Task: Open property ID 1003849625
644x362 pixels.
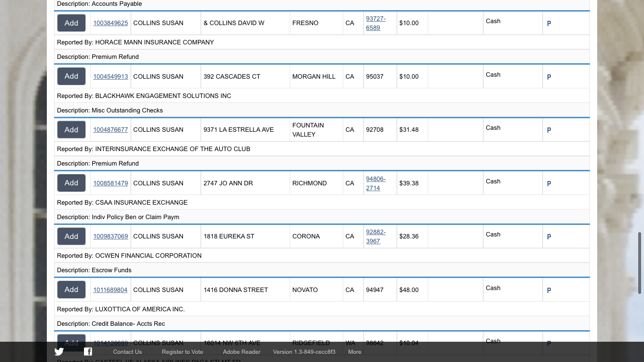Action: coord(111,23)
